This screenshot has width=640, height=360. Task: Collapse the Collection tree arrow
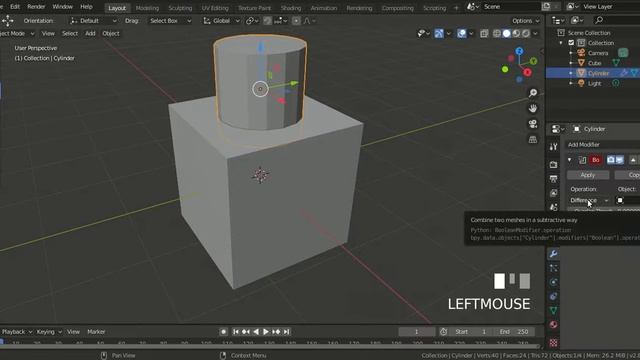coord(560,43)
